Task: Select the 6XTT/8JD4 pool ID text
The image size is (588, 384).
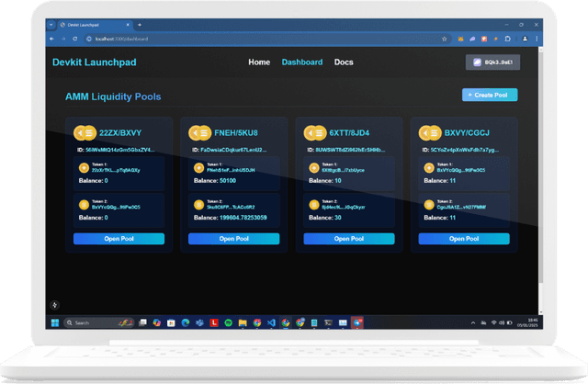Action: pyautogui.click(x=346, y=150)
